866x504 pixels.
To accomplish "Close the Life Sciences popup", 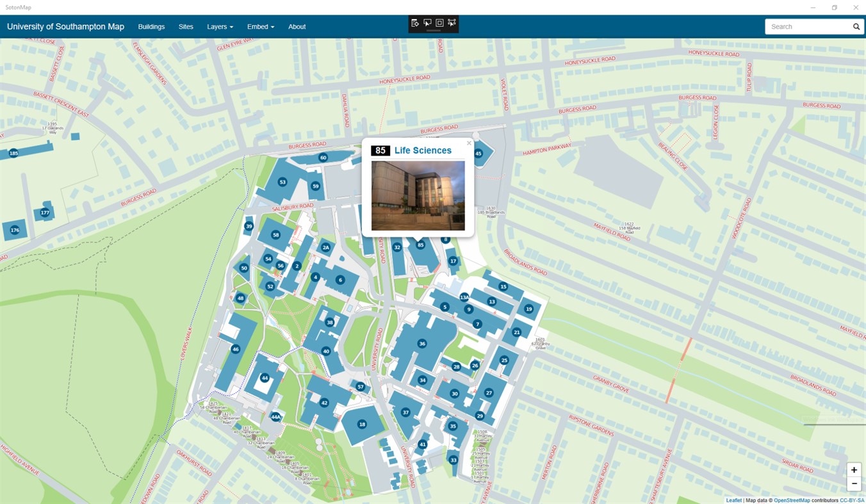I will click(469, 143).
